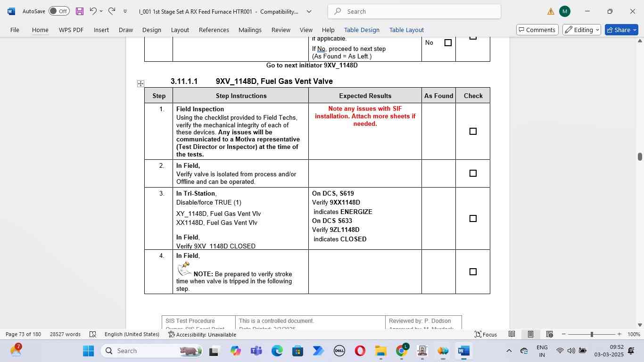Open the document title dropdown chevron
Screen dimensions: 644x362
click(x=309, y=11)
